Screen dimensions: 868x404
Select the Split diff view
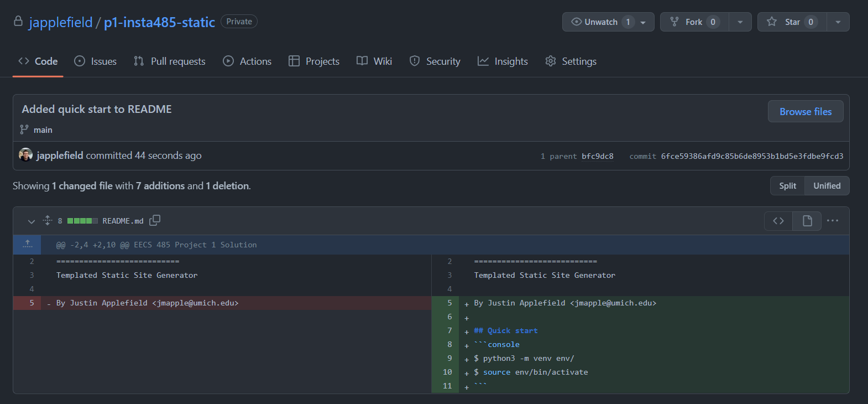click(788, 186)
